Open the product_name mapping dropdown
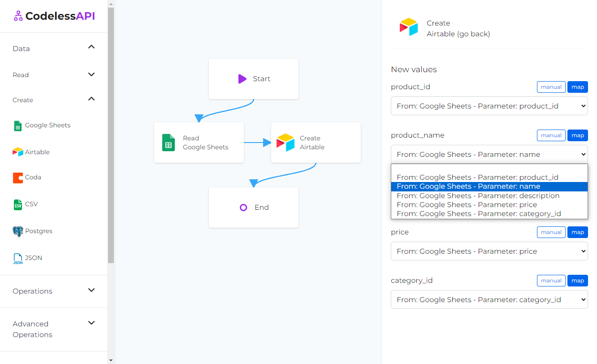597x364 pixels. tap(489, 155)
